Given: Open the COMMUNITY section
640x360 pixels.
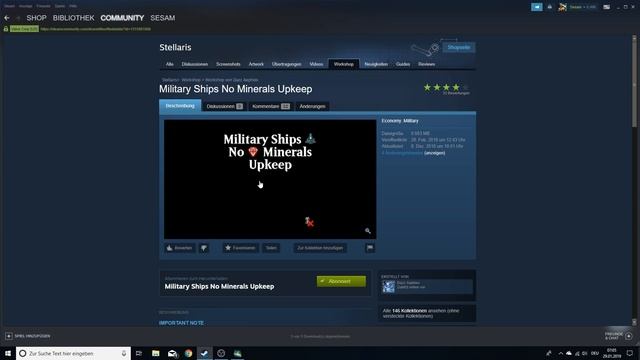Looking at the screenshot, I should click(x=122, y=18).
